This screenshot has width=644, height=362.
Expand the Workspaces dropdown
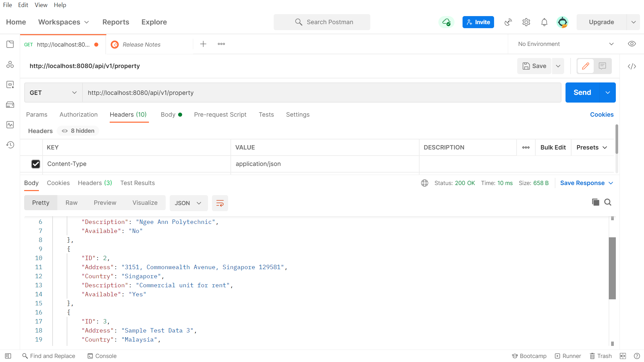pyautogui.click(x=63, y=22)
